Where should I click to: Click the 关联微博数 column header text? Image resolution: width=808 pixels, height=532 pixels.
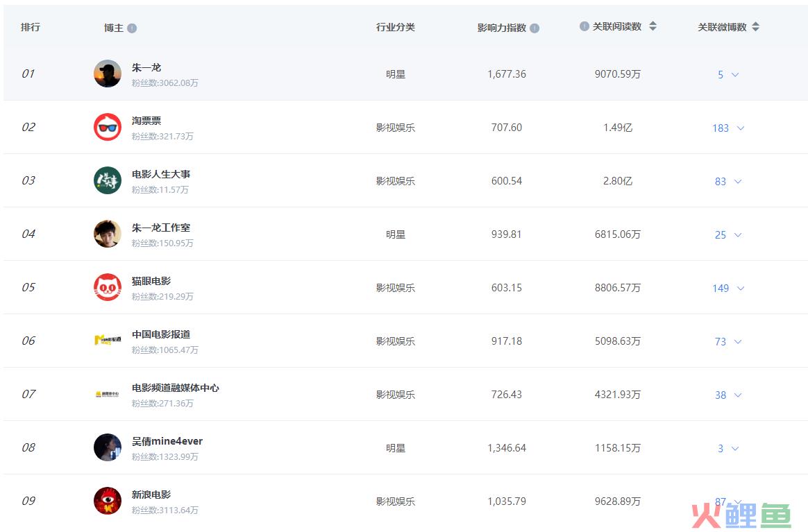pyautogui.click(x=722, y=27)
